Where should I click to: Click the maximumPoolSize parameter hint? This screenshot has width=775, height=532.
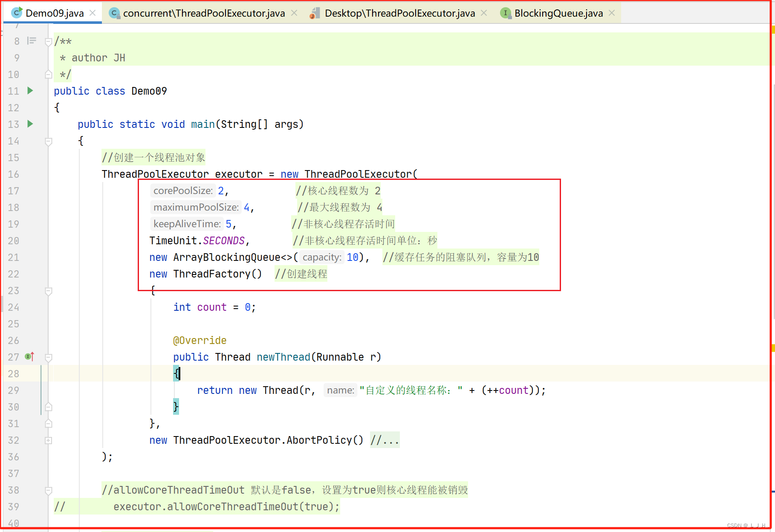[x=196, y=207]
